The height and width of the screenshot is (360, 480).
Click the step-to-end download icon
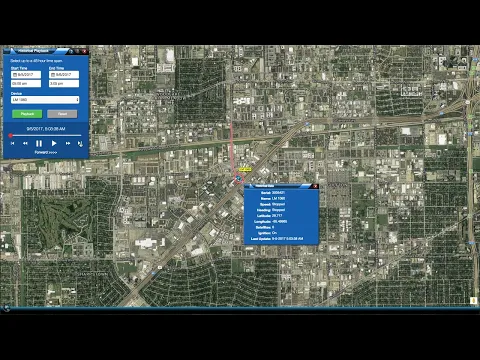coord(80,144)
